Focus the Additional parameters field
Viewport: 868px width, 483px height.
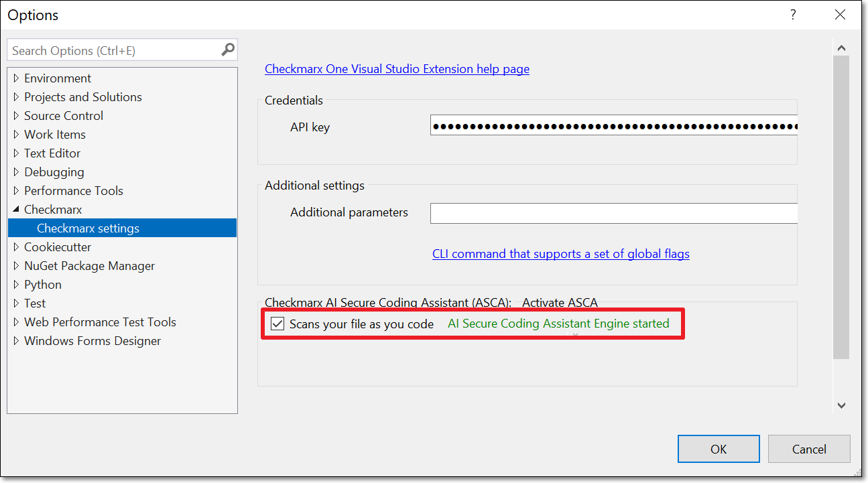[614, 213]
